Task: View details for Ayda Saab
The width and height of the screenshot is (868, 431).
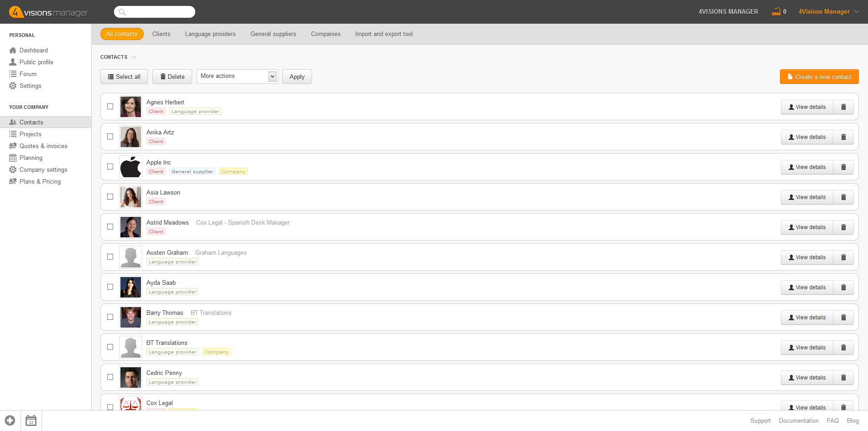Action: [x=806, y=287]
